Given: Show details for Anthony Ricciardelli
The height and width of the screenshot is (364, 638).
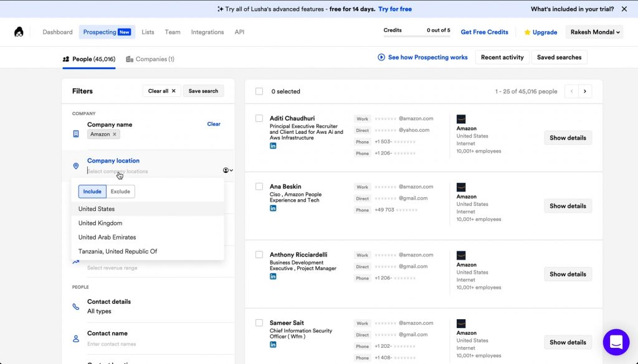Looking at the screenshot, I should pos(567,274).
